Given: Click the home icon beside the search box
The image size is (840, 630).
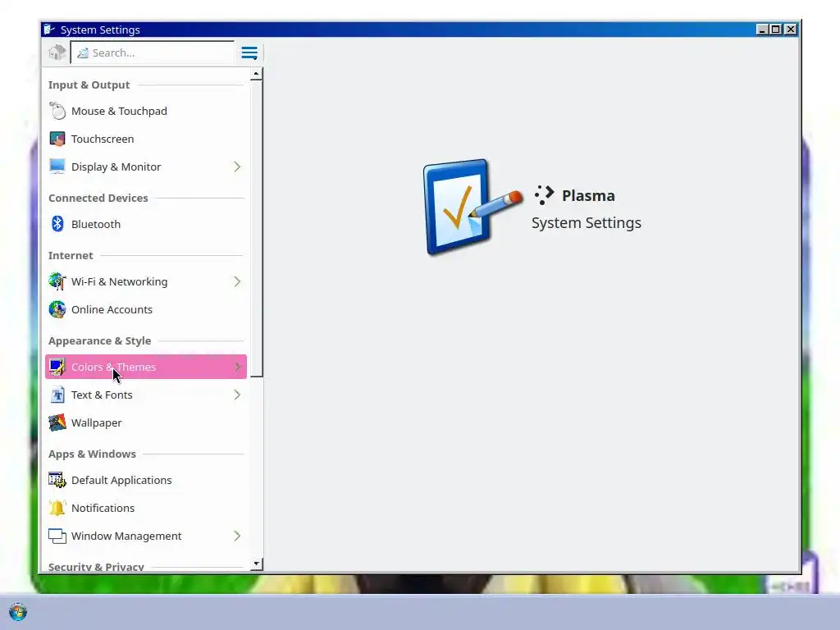Looking at the screenshot, I should pyautogui.click(x=57, y=52).
